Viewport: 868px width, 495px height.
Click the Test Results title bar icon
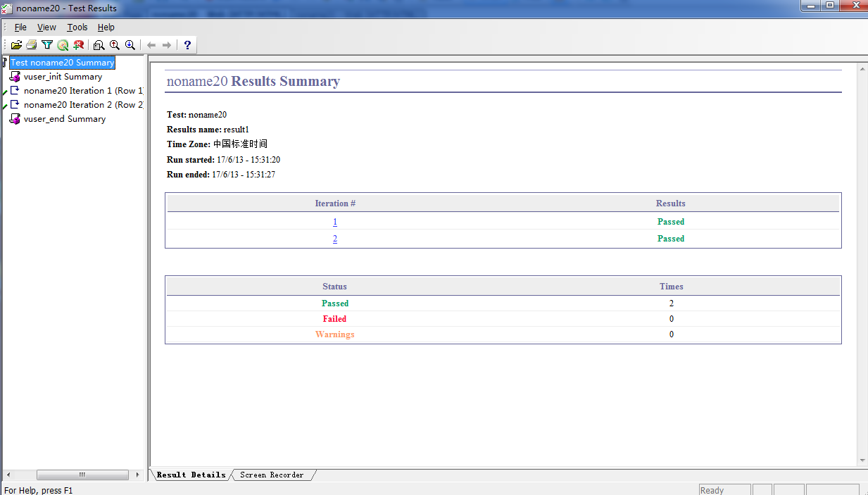coord(7,8)
